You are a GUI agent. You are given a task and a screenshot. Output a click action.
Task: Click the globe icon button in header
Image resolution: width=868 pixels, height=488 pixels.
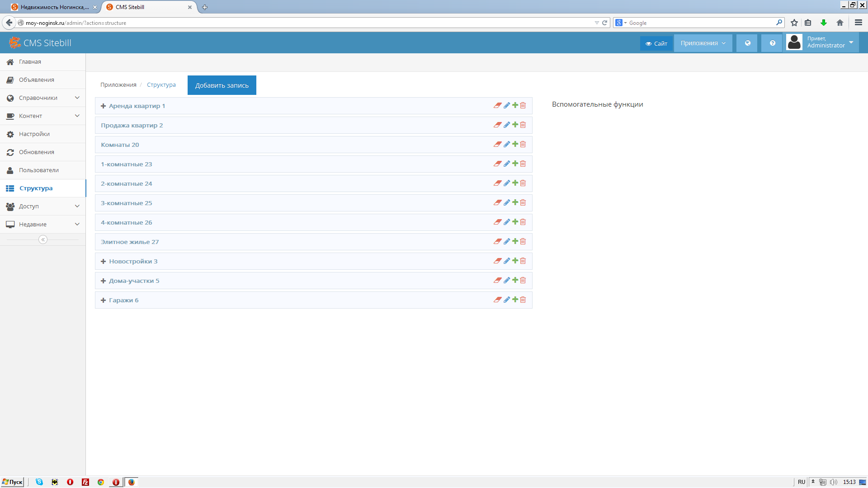(747, 43)
